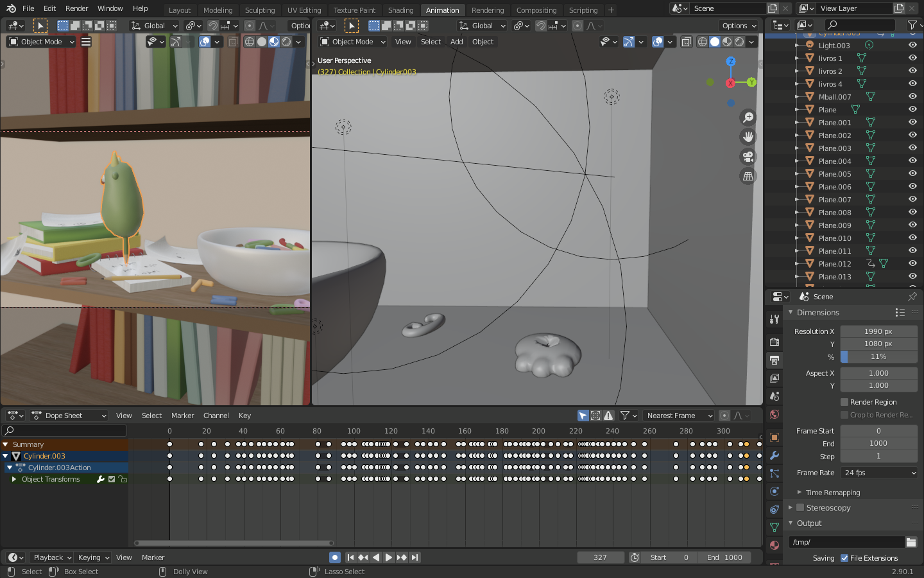Click the Blender logo menu icon
The height and width of the screenshot is (578, 924).
click(11, 8)
